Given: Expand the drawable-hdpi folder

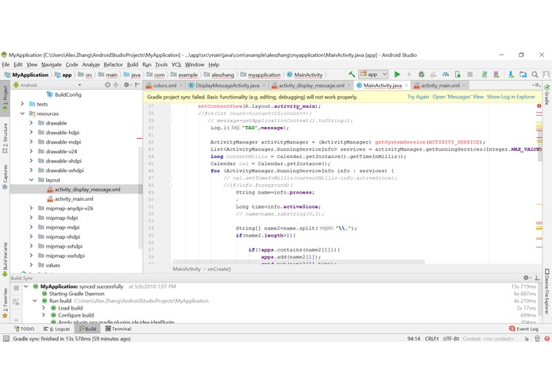Looking at the screenshot, I should pos(31,133).
